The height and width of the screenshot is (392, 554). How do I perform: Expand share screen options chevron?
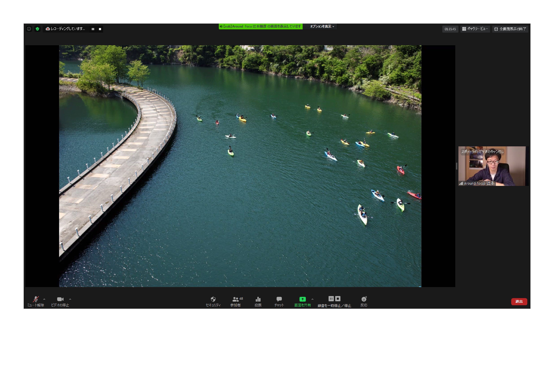pyautogui.click(x=312, y=299)
